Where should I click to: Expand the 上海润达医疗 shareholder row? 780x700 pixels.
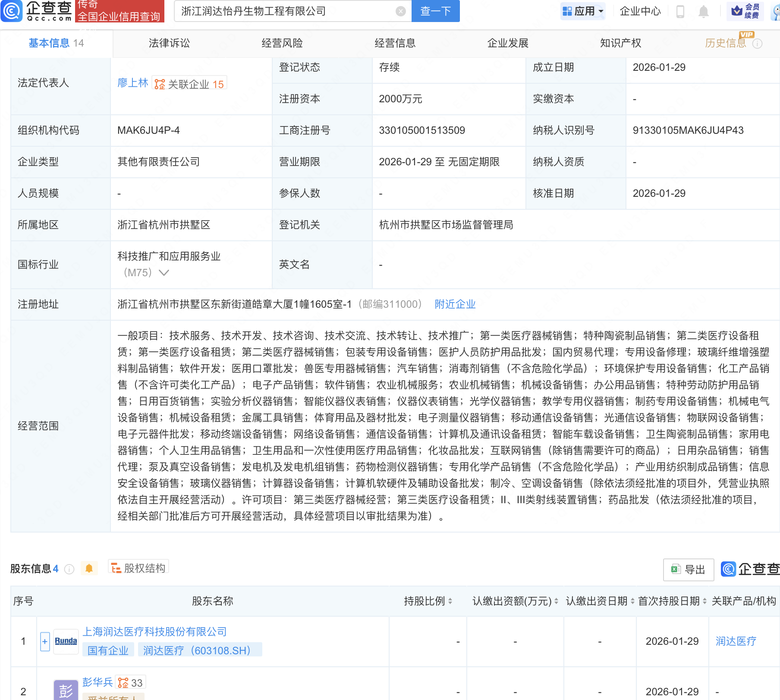point(45,641)
